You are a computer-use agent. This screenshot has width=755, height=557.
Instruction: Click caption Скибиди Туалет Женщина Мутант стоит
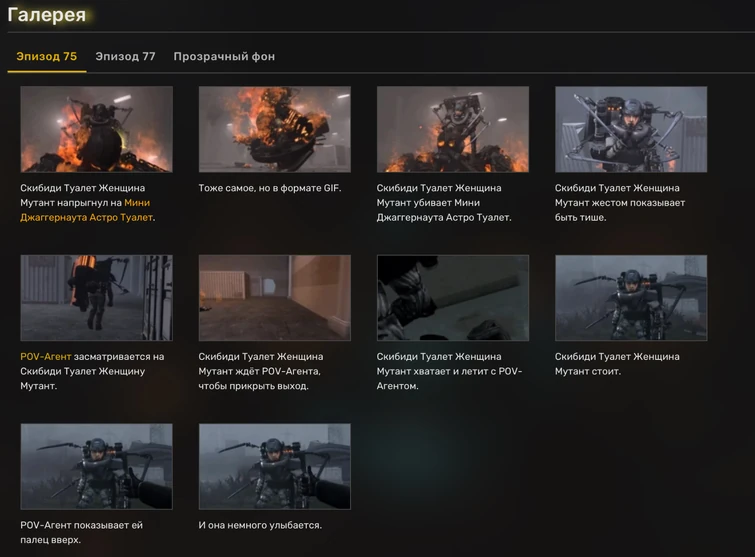coord(617,364)
